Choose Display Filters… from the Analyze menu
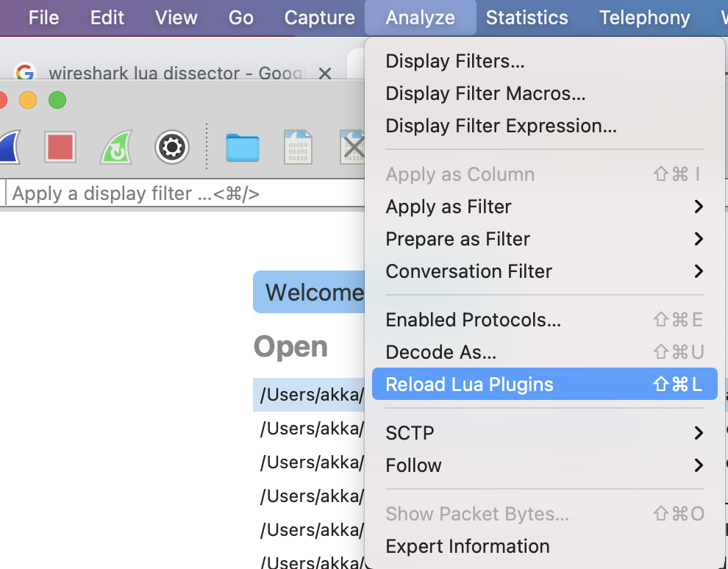 tap(455, 61)
